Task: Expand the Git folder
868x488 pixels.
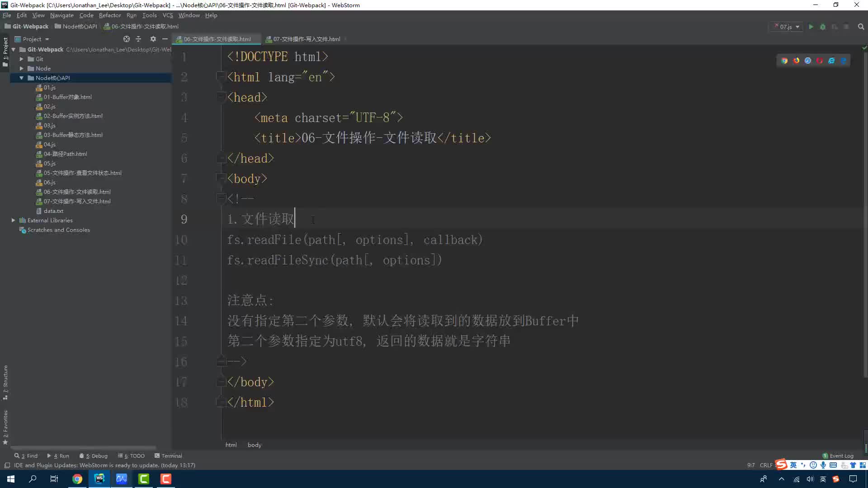Action: [x=21, y=59]
